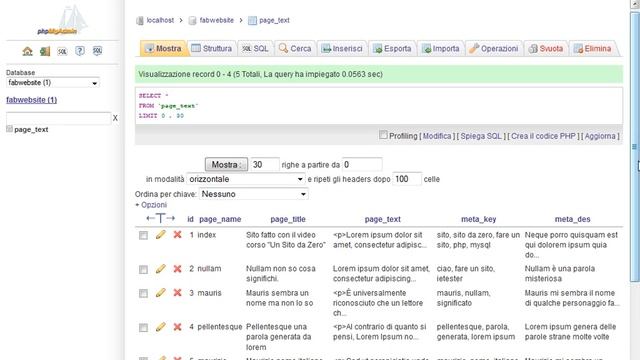
Task: Click the localhost breadcrumb link
Action: point(160,20)
